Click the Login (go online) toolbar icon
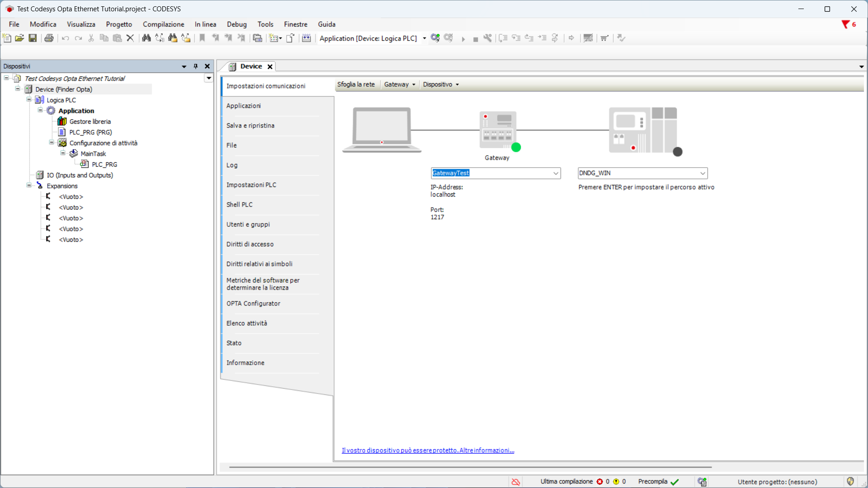Screen dimensions: 868x488 click(435, 38)
